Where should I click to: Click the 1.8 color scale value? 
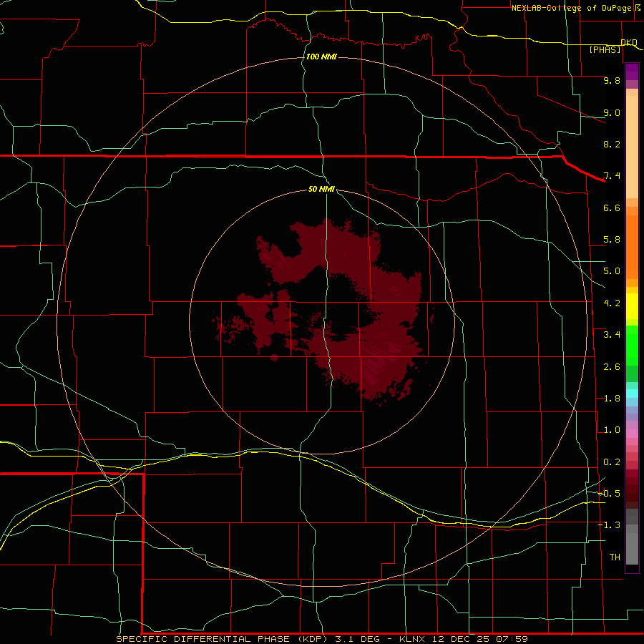pyautogui.click(x=612, y=399)
